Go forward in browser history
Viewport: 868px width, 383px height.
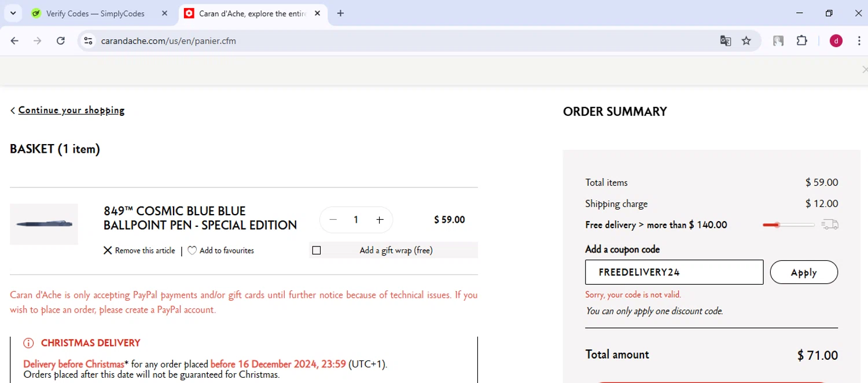coord(38,40)
